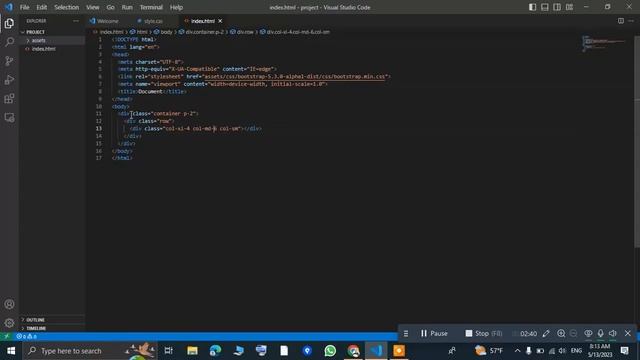Split the editor to the right
640x360 pixels.
pos(620,21)
